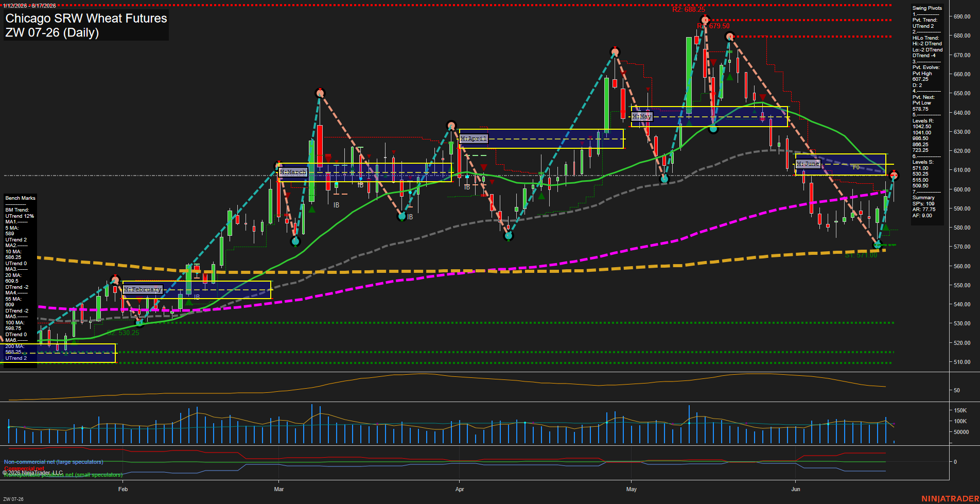Viewport: 980px width, 504px height.
Task: Click the Apr label on time axis
Action: (460, 489)
